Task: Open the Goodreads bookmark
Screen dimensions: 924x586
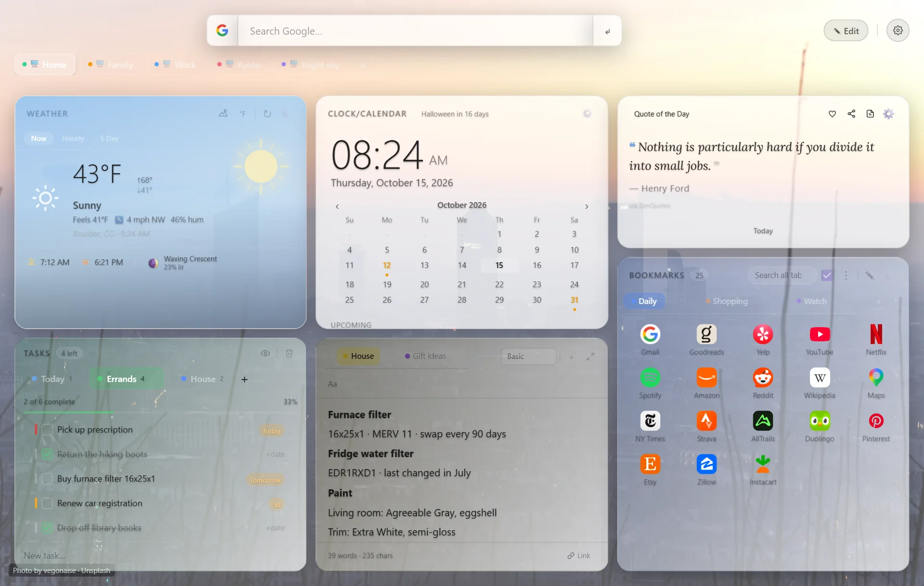Action: [706, 334]
